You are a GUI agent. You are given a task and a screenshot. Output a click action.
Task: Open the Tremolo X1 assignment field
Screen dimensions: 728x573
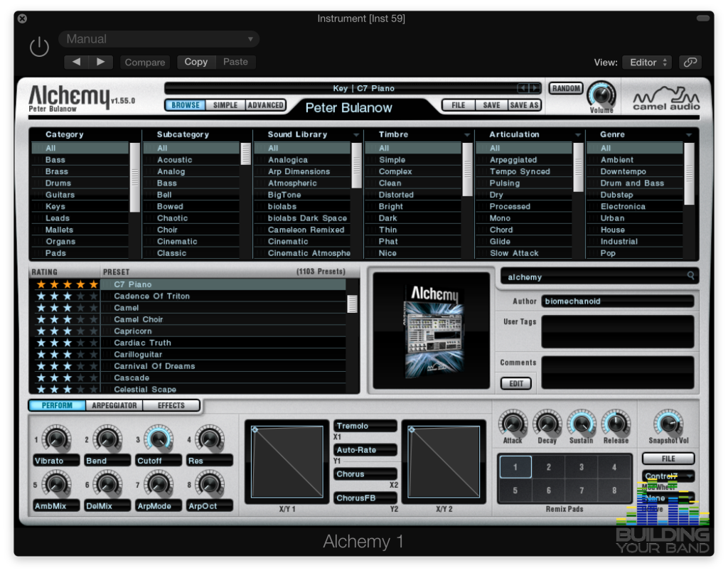click(365, 426)
